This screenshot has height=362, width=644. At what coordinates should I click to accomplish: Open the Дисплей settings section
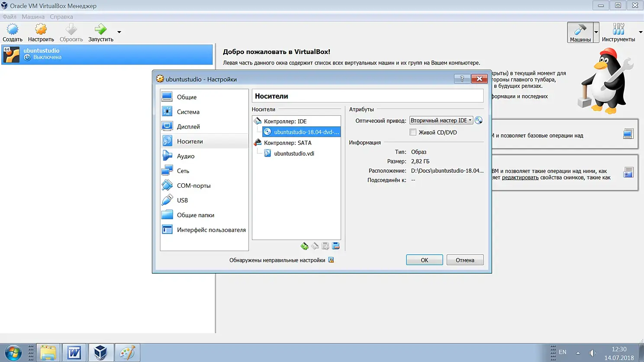[204, 126]
